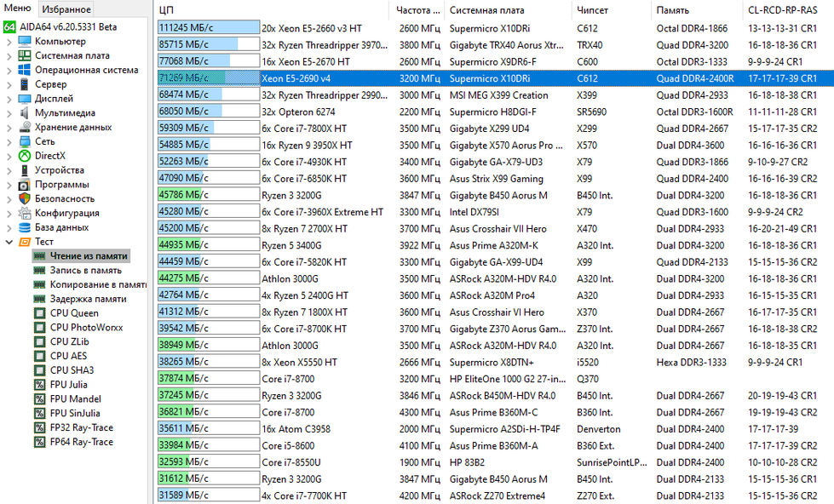Click the Gigabyte X570 Aorus Pro motherboard cell
834x504 pixels.
[505, 145]
